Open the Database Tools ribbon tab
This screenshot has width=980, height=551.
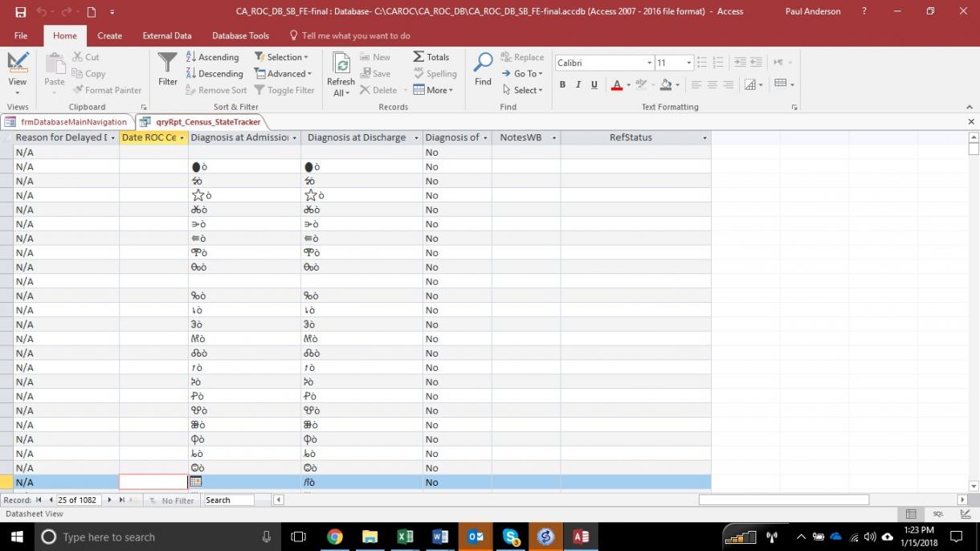point(240,35)
